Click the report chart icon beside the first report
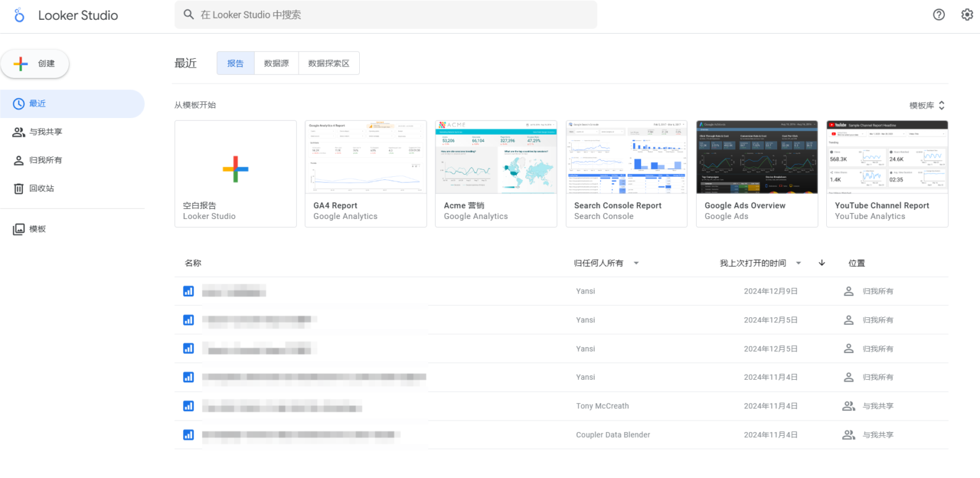This screenshot has width=980, height=478. point(188,290)
